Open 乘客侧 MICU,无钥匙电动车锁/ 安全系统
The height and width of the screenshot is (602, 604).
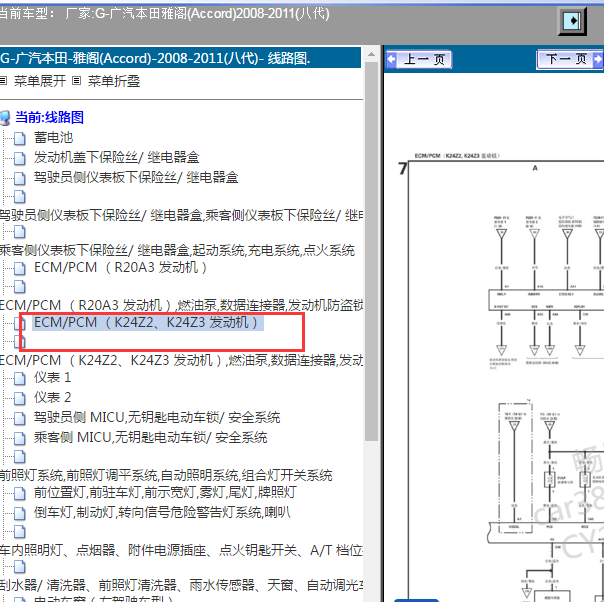tap(150, 438)
